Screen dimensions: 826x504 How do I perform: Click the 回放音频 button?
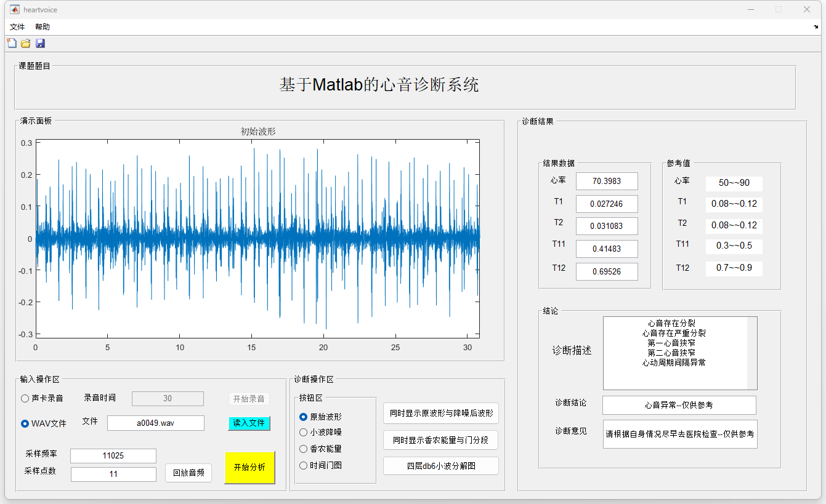188,473
